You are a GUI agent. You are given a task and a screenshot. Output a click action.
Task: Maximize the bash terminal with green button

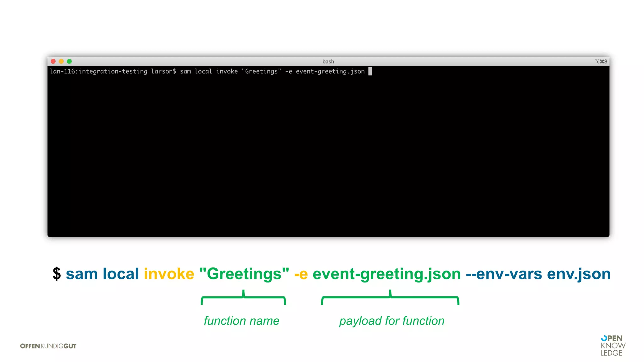coord(69,61)
